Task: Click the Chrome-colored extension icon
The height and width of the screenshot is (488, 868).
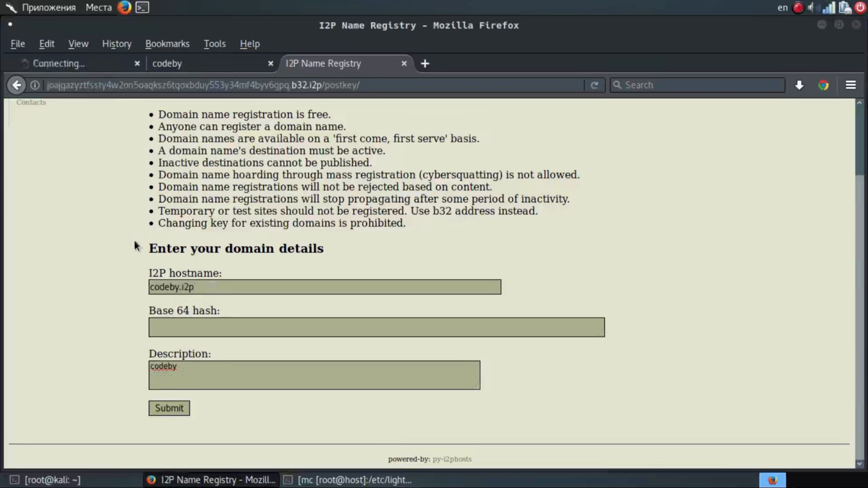Action: [x=824, y=85]
